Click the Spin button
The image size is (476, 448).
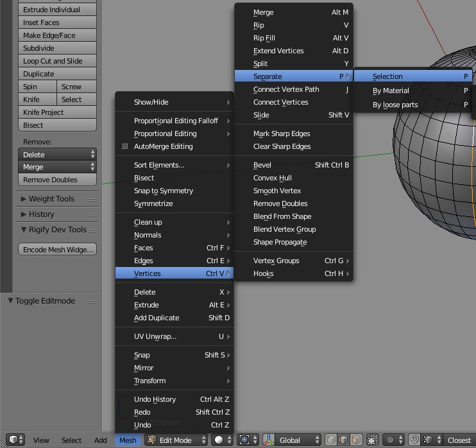click(x=37, y=87)
